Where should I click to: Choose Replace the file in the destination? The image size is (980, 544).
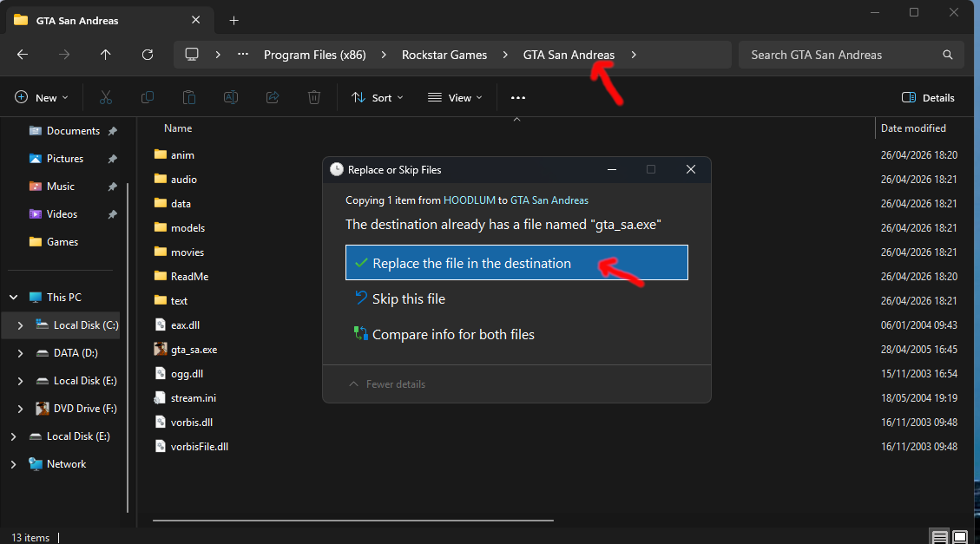[x=516, y=263]
